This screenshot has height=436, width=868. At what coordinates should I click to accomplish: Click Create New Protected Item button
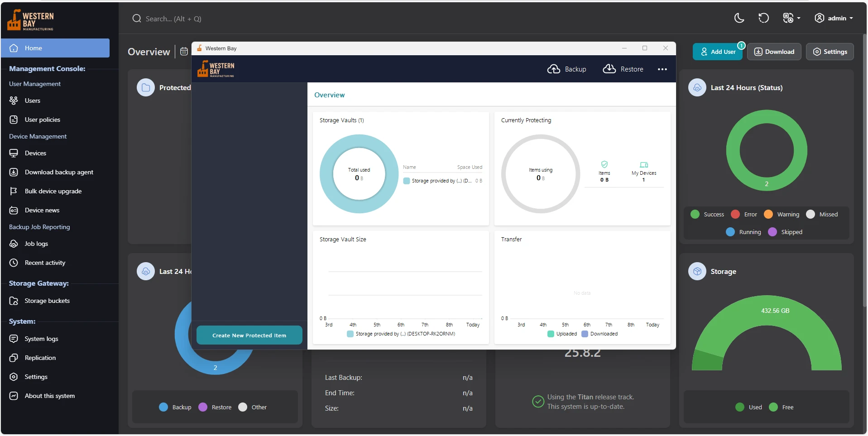pos(249,335)
